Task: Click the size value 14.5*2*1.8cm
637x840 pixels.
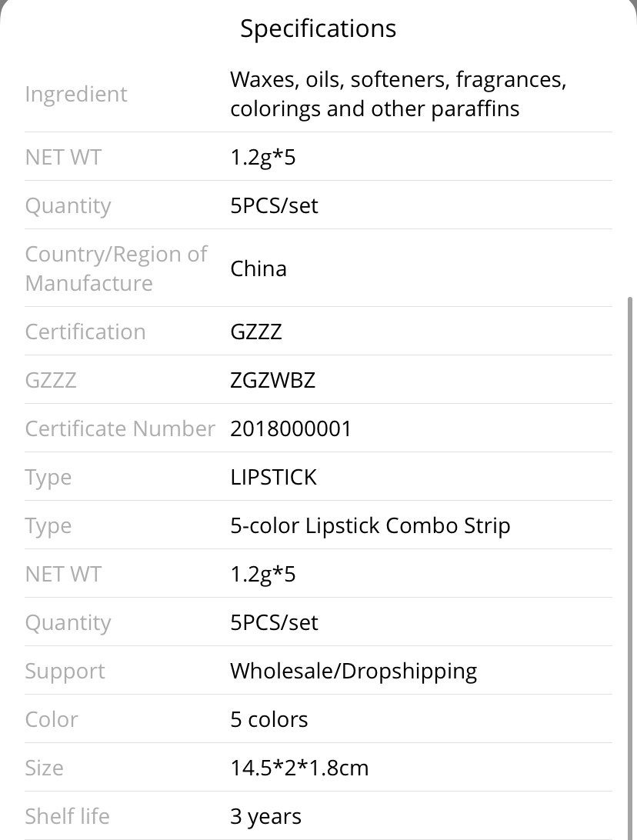Action: pos(299,768)
